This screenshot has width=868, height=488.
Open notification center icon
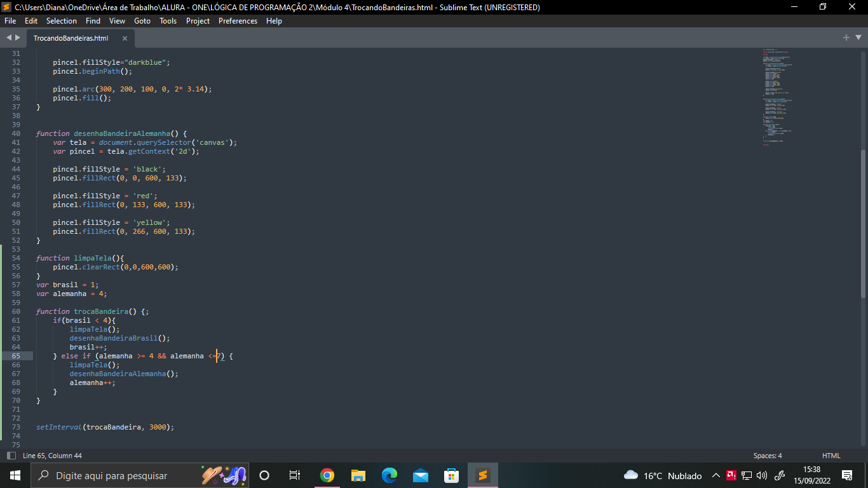click(847, 475)
